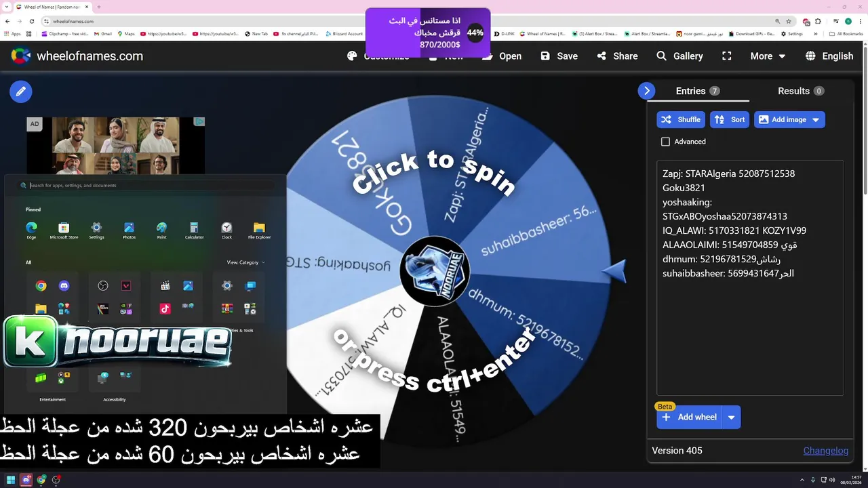Click inside the entries text box
This screenshot has width=868, height=488.
[x=750, y=278]
